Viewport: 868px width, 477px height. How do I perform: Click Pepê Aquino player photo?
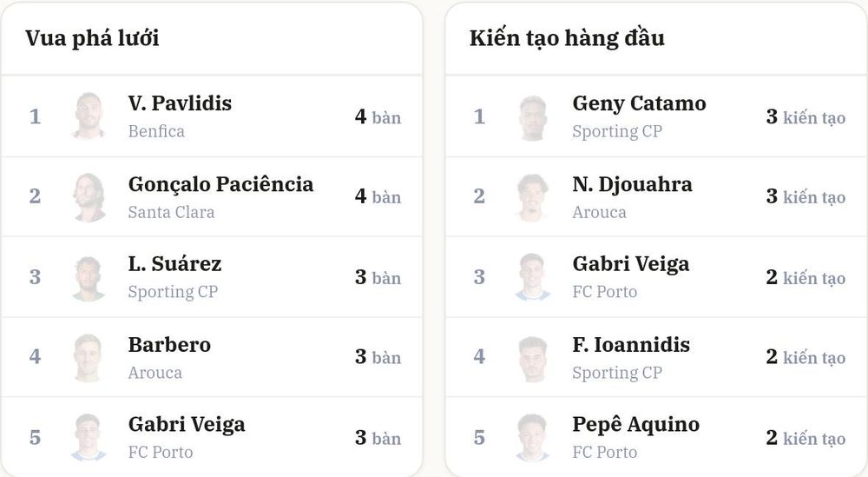533,438
